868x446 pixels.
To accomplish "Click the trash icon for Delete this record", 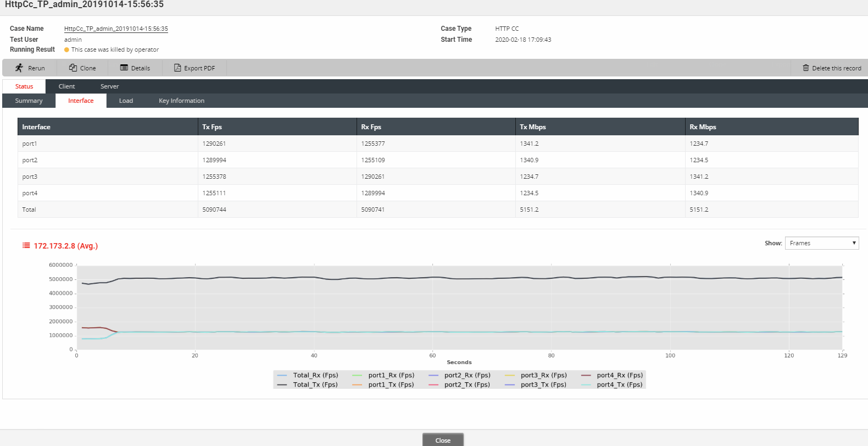I will pyautogui.click(x=806, y=68).
